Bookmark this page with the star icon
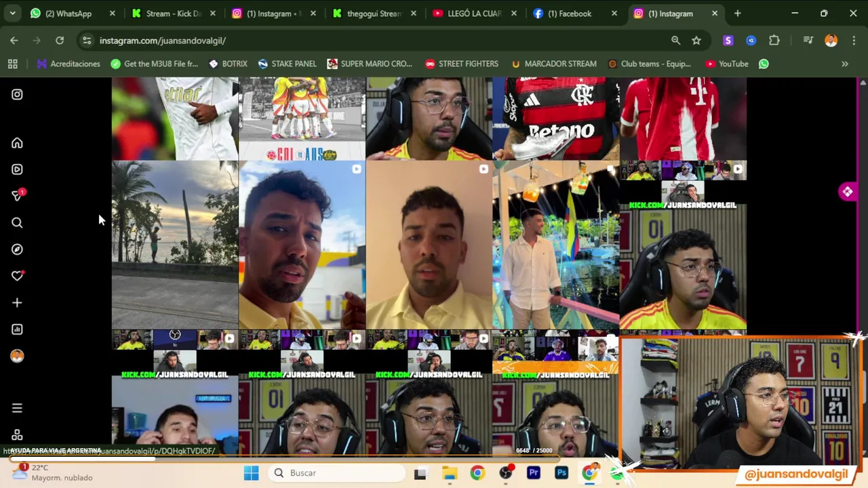Viewport: 868px width, 488px height. (x=696, y=41)
